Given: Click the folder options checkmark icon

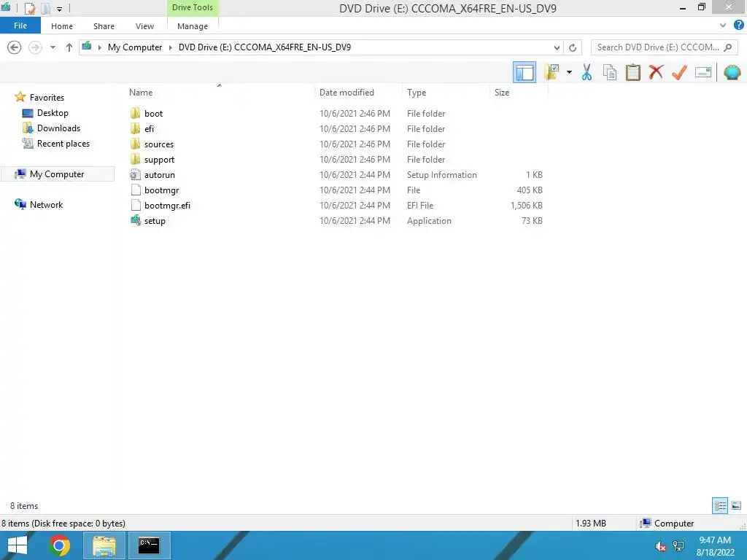Looking at the screenshot, I should [551, 72].
